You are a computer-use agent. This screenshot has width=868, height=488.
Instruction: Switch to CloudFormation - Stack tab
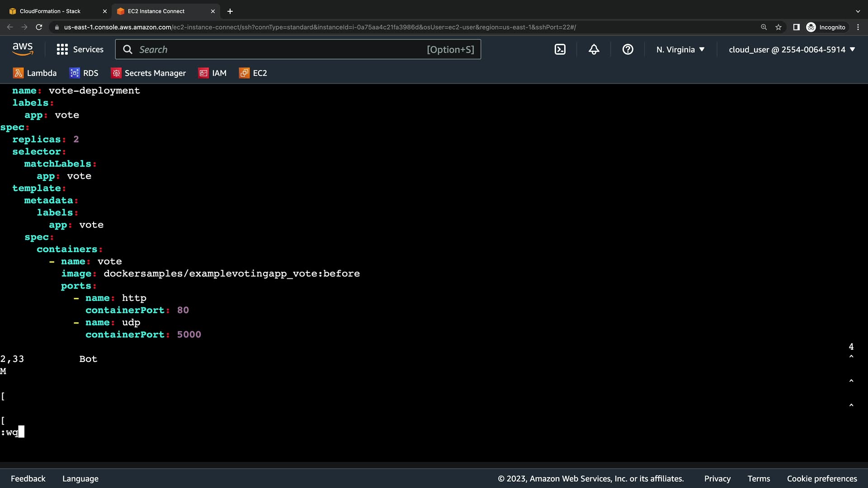coord(50,11)
